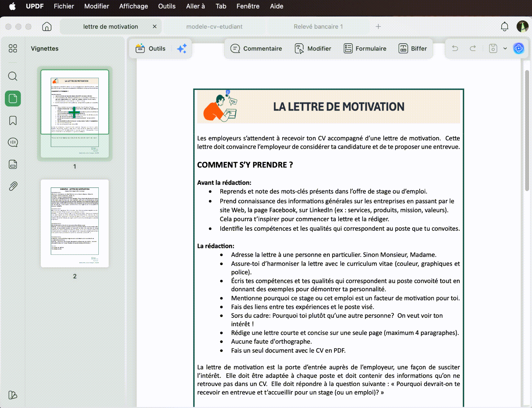Open the thumbnails grid view icon
The image size is (532, 408).
click(13, 48)
